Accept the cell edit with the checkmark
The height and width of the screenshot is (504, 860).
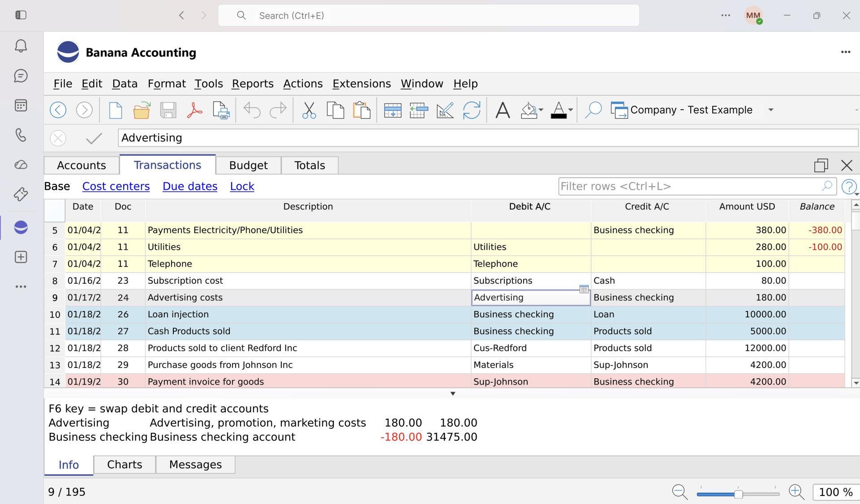94,138
